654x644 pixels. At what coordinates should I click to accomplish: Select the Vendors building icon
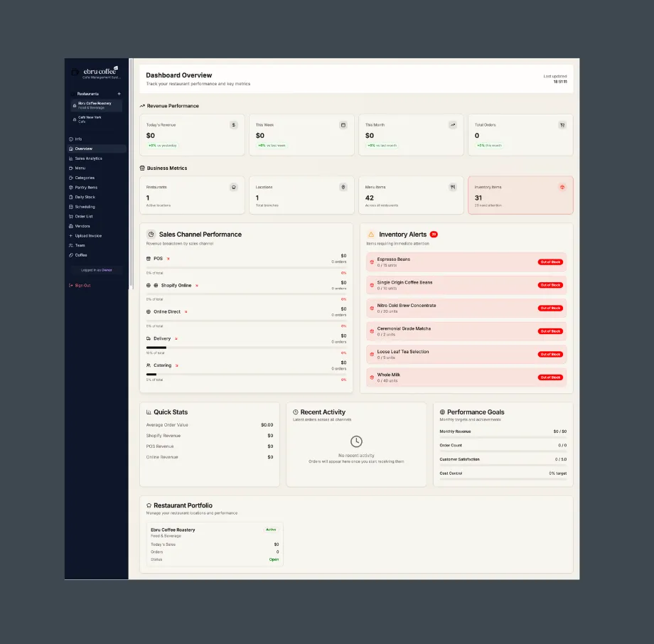click(70, 226)
